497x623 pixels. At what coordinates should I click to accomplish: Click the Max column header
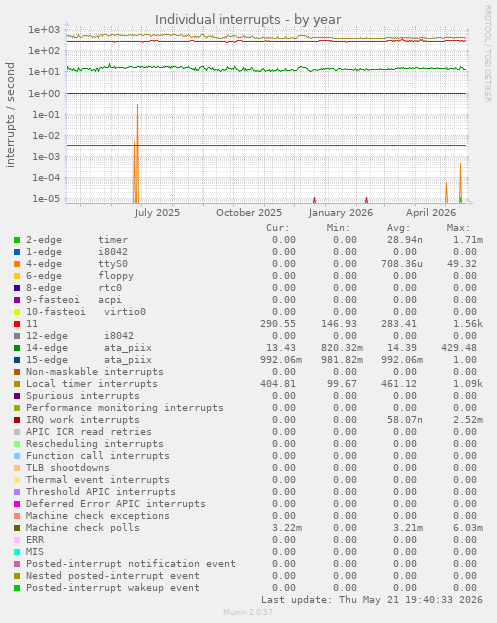(x=458, y=228)
